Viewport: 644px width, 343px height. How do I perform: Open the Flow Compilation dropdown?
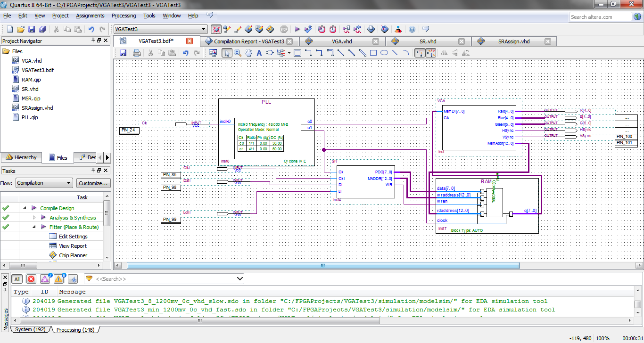44,183
